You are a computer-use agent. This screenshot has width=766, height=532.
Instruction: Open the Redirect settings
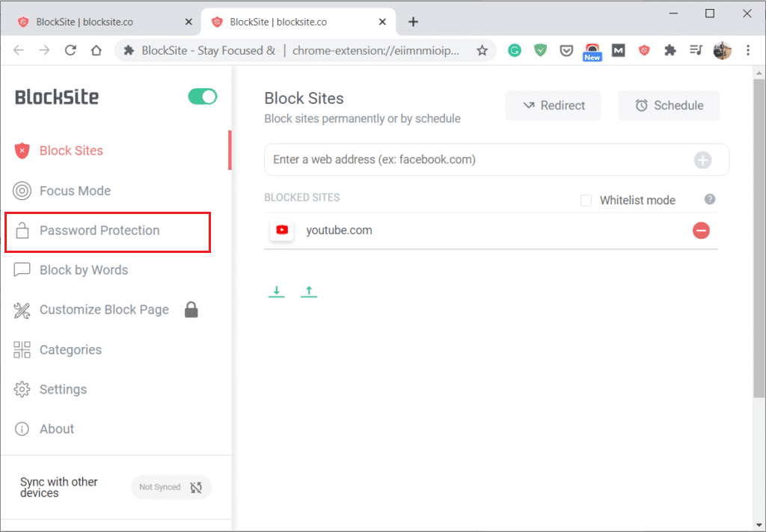click(553, 105)
